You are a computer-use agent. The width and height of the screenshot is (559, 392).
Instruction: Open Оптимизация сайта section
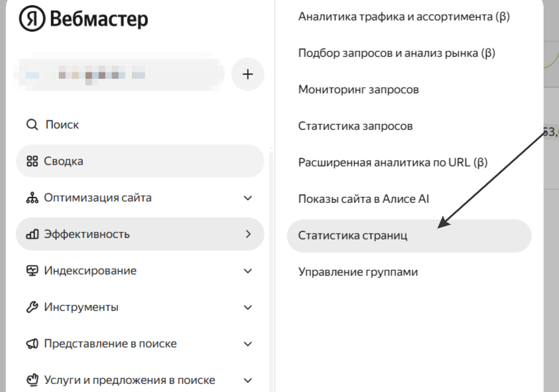[x=140, y=198]
